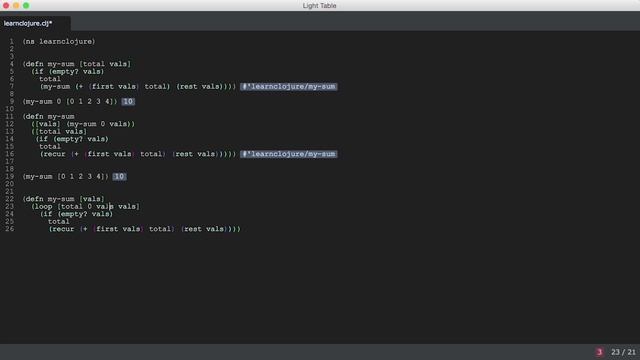Click "(if (empty? vals)" on line 5
The image size is (640, 360).
tap(68, 71)
